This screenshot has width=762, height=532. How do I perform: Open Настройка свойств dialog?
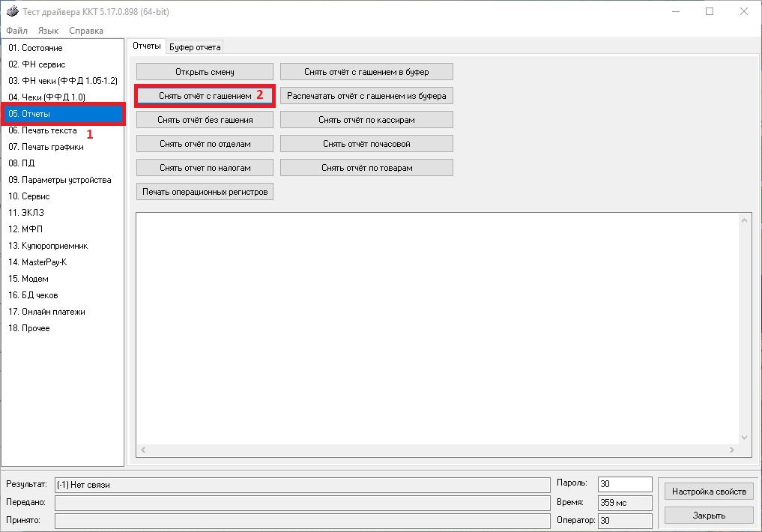point(709,492)
